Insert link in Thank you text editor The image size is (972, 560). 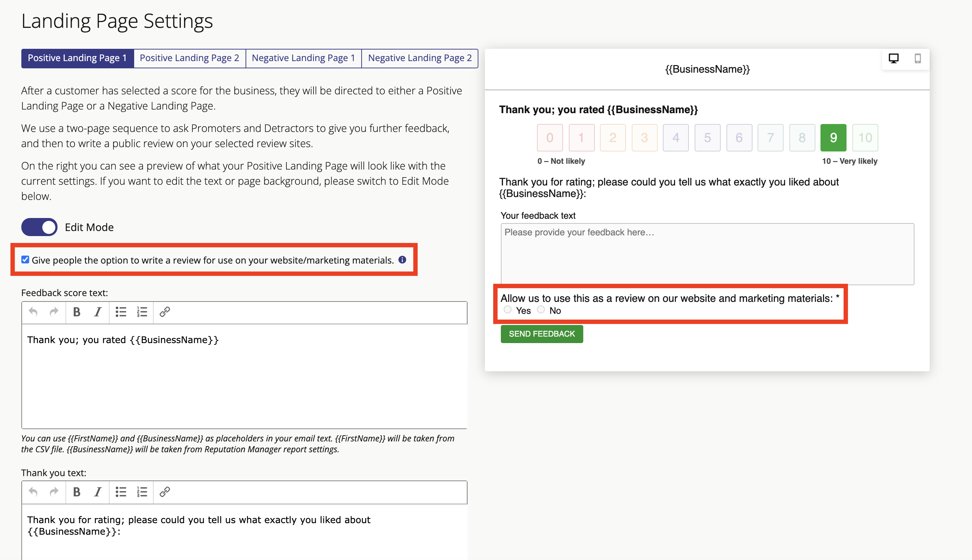(x=165, y=492)
